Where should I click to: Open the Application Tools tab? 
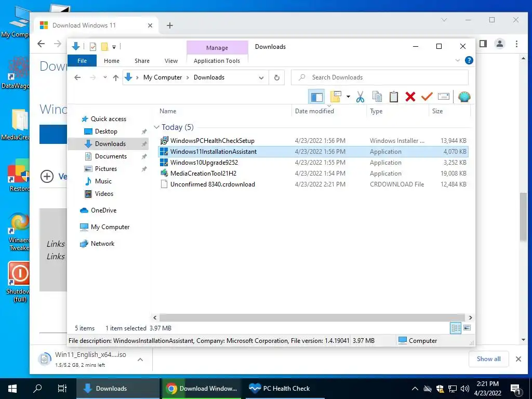tap(217, 61)
